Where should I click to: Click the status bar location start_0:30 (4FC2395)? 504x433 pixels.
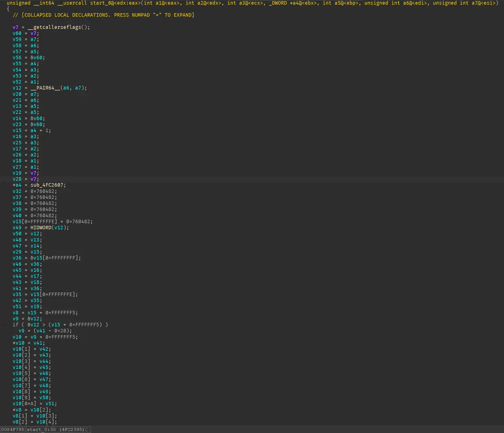tap(56, 429)
